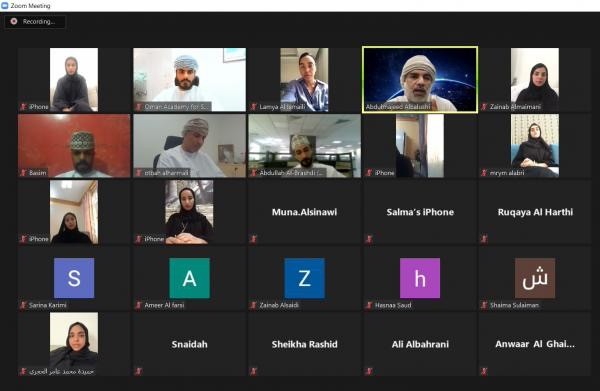
Task: Click muted mic icon beside Zainab Almaimani
Action: click(x=484, y=107)
